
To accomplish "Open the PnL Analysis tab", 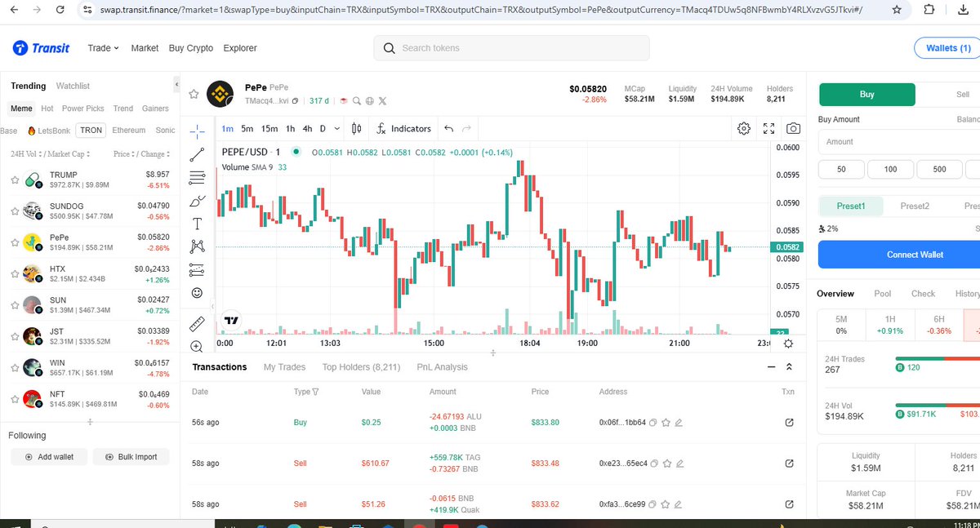I will 441,366.
